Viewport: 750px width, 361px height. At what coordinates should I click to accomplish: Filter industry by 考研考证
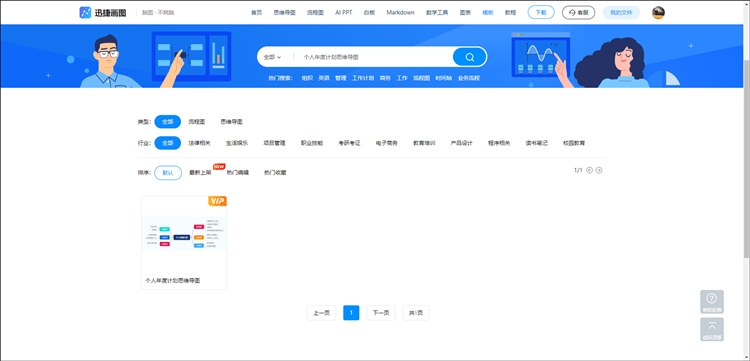point(349,143)
